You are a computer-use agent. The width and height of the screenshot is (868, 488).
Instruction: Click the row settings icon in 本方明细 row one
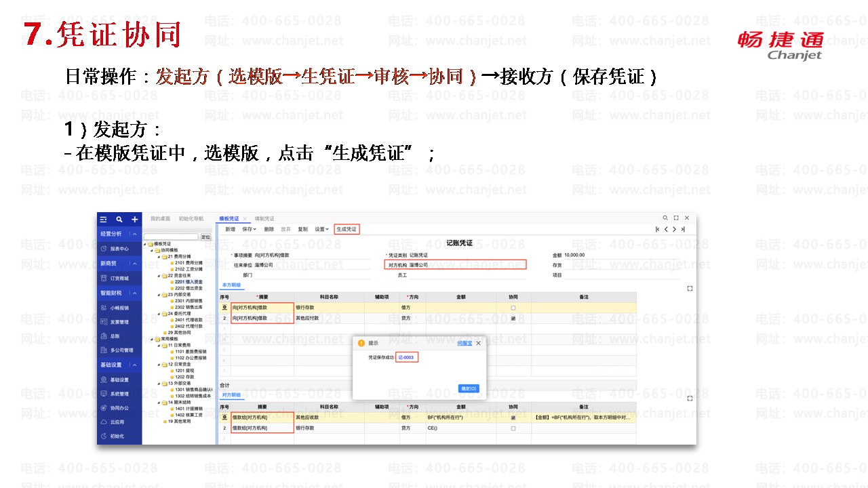[224, 308]
